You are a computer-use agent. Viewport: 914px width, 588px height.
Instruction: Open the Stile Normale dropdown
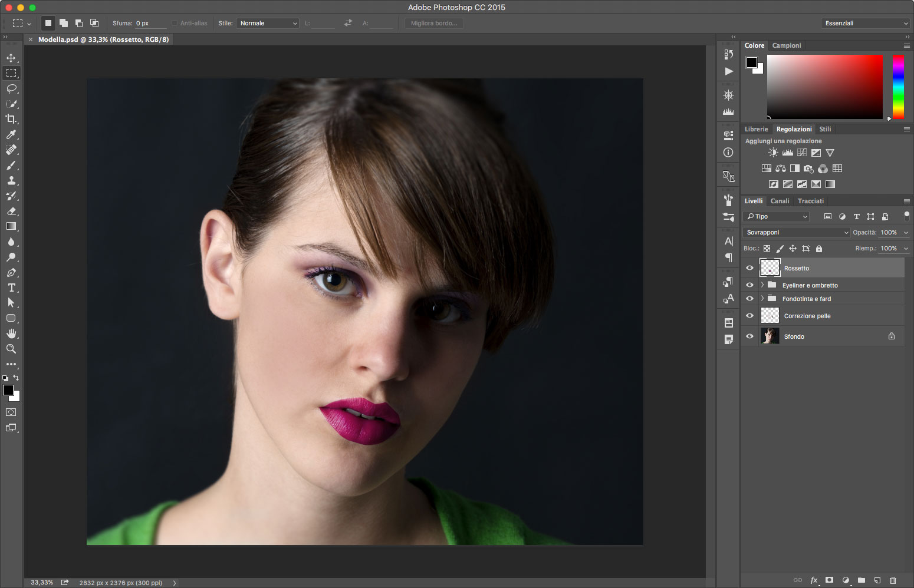268,23
